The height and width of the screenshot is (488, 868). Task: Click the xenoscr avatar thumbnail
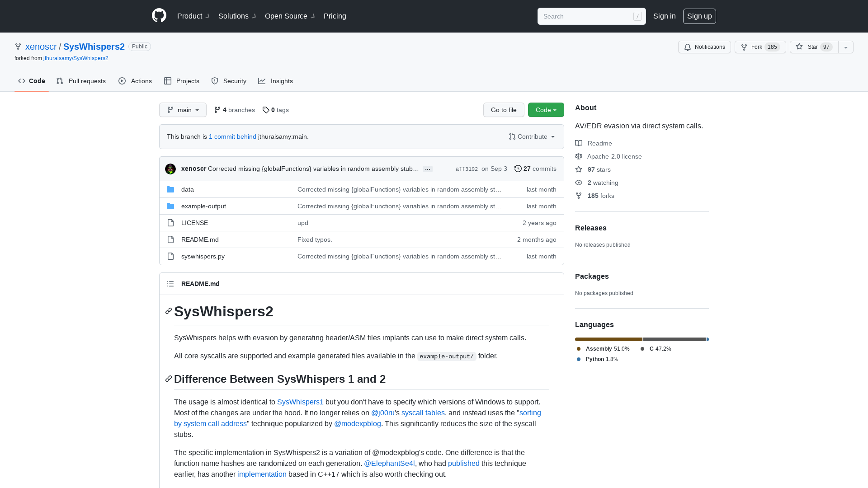coord(170,169)
